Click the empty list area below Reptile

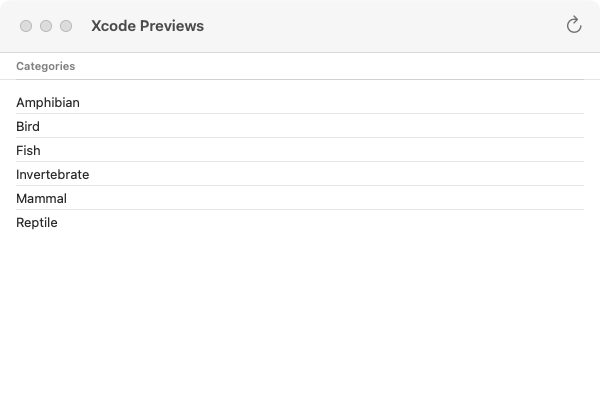(x=300, y=310)
